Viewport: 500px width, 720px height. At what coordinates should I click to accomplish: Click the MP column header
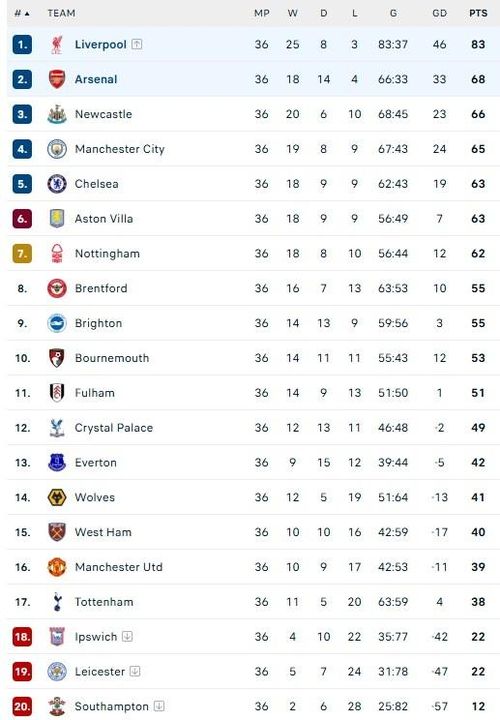pos(262,13)
